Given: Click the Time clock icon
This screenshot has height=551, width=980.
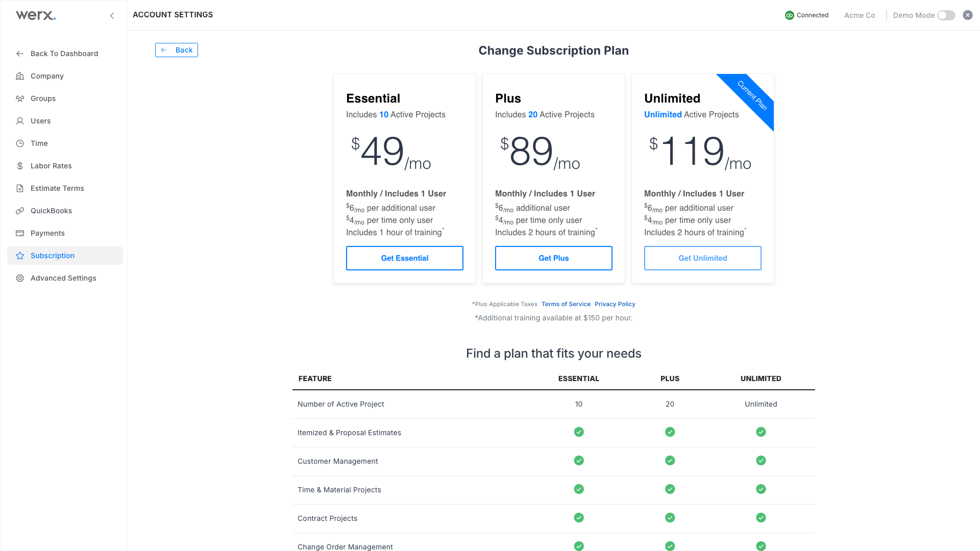Looking at the screenshot, I should tap(20, 143).
